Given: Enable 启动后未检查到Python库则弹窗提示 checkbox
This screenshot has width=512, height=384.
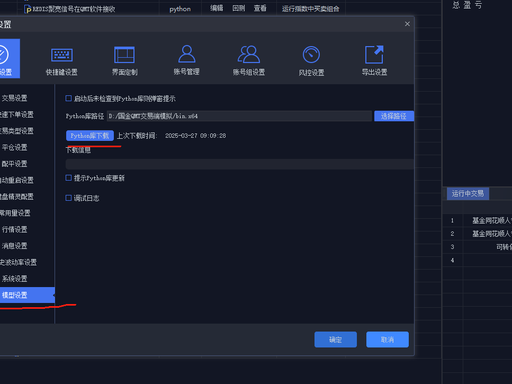Looking at the screenshot, I should [69, 98].
